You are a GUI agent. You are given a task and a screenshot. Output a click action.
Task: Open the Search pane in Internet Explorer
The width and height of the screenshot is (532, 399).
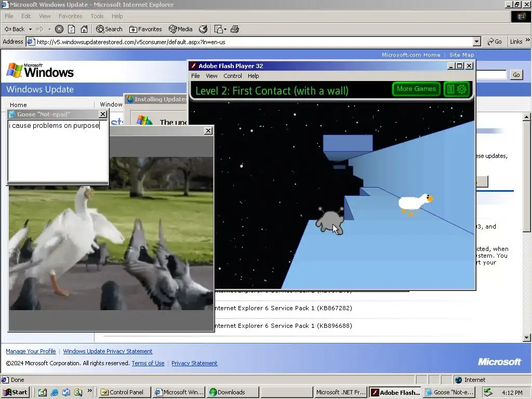coord(109,29)
